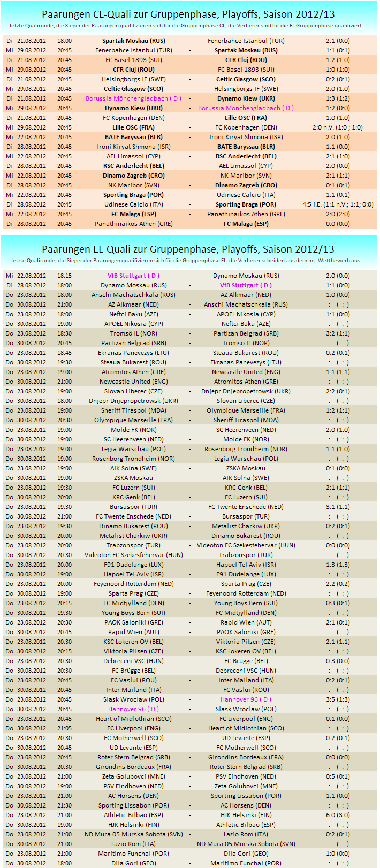The width and height of the screenshot is (380, 868).
Task: Click the heading "Paarungen EL-Quali zur Gruppenphase"
Action: (188, 249)
